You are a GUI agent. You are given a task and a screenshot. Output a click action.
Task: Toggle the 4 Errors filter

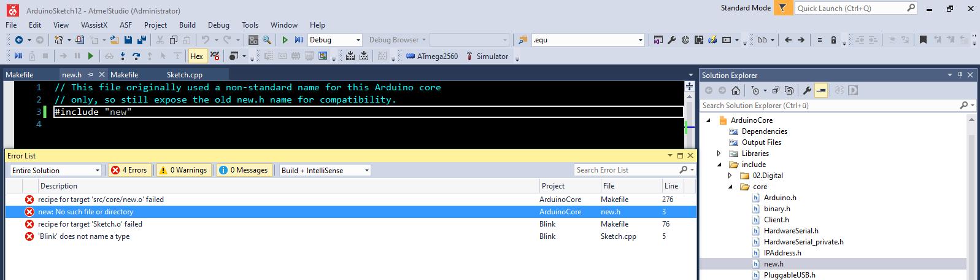pos(129,170)
